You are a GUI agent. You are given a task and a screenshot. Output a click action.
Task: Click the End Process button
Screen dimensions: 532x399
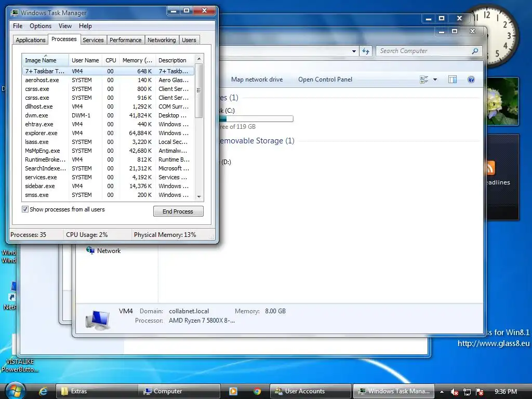[x=178, y=211]
